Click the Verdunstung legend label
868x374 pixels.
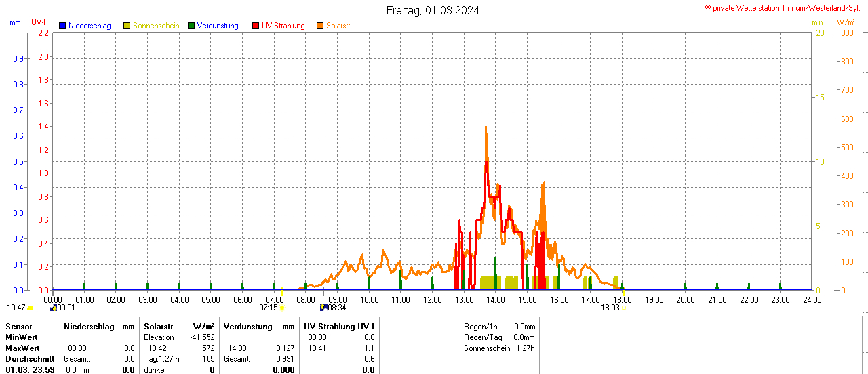(218, 26)
